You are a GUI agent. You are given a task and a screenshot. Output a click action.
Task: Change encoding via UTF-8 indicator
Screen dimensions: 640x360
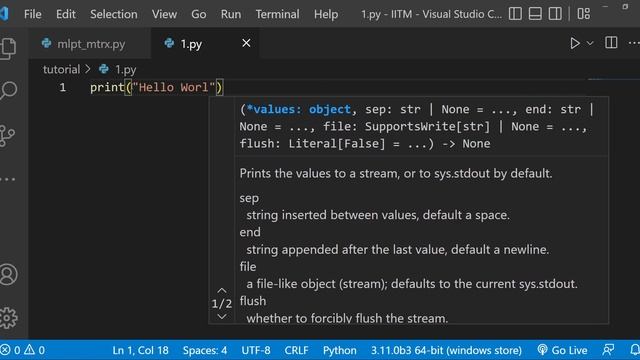tap(256, 350)
